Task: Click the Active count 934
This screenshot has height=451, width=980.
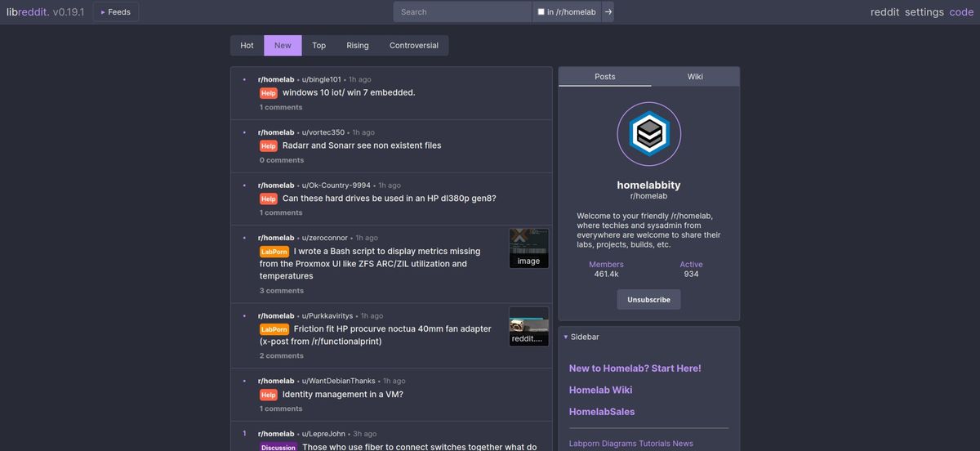Action: tap(691, 274)
